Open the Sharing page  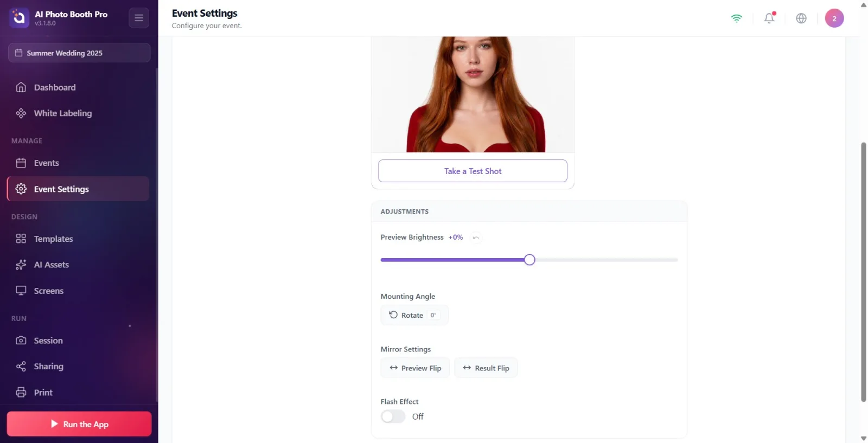pos(78,367)
